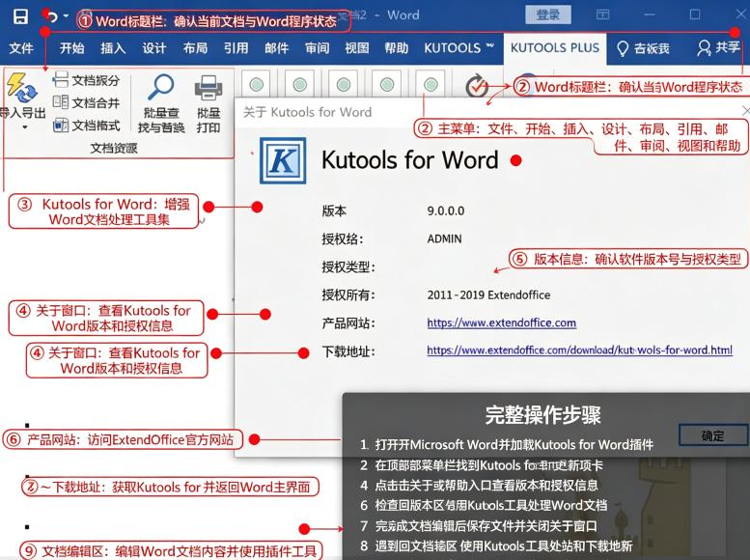Click the 文档格式 format converter tool
This screenshot has height=560, width=750.
coord(86,126)
